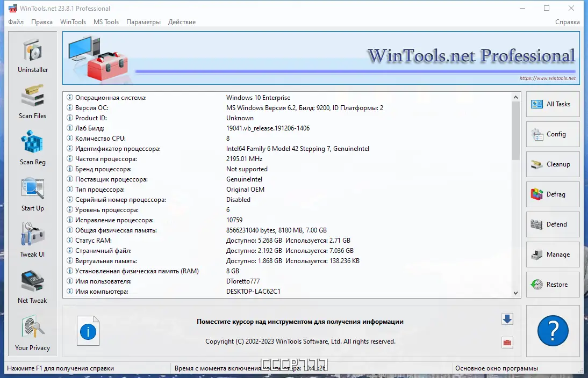Open help with the big question mark
The height and width of the screenshot is (378, 588).
(553, 331)
